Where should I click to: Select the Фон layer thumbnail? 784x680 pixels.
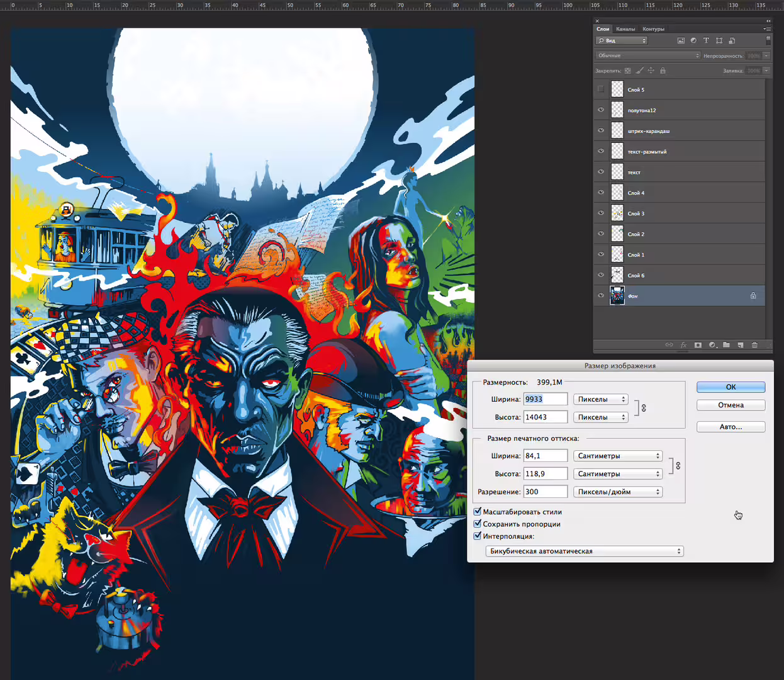point(617,295)
